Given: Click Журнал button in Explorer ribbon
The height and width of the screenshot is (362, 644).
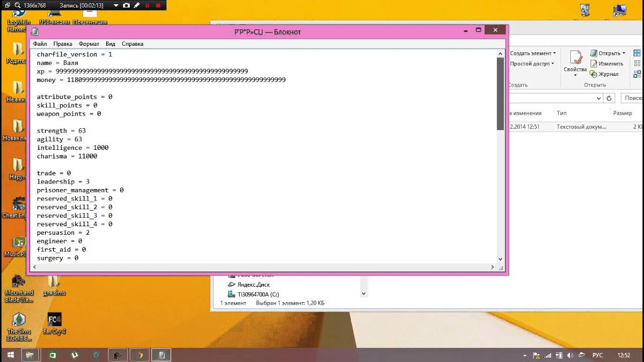Looking at the screenshot, I should (605, 74).
